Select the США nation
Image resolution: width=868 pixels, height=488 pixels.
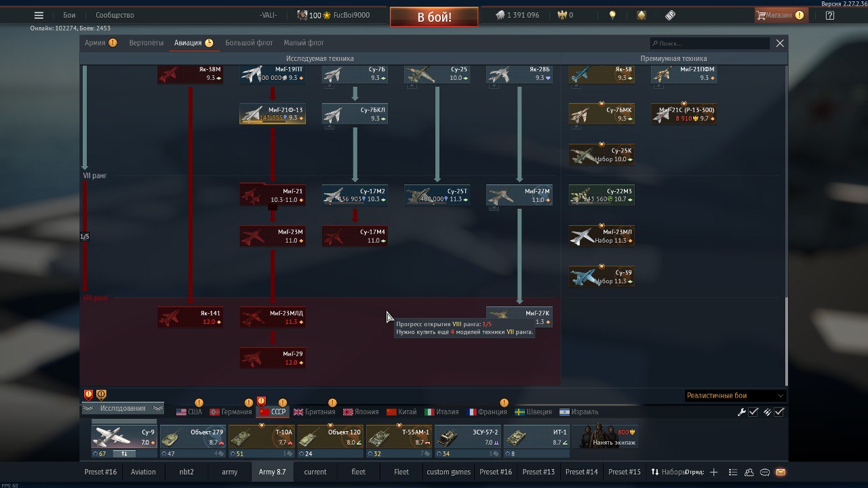(x=189, y=411)
